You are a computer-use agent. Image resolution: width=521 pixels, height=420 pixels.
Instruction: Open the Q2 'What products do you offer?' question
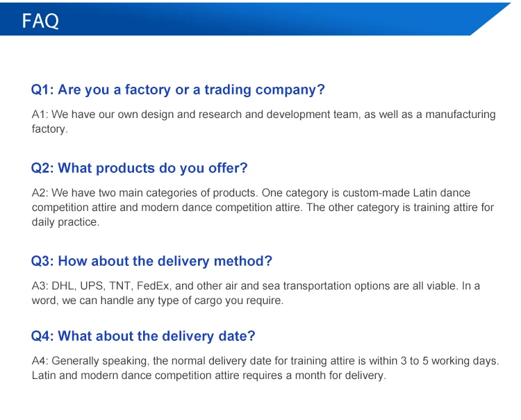pos(139,168)
